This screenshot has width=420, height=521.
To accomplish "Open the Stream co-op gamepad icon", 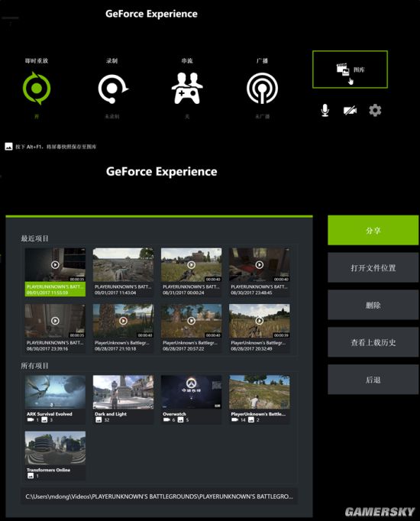I will 187,89.
